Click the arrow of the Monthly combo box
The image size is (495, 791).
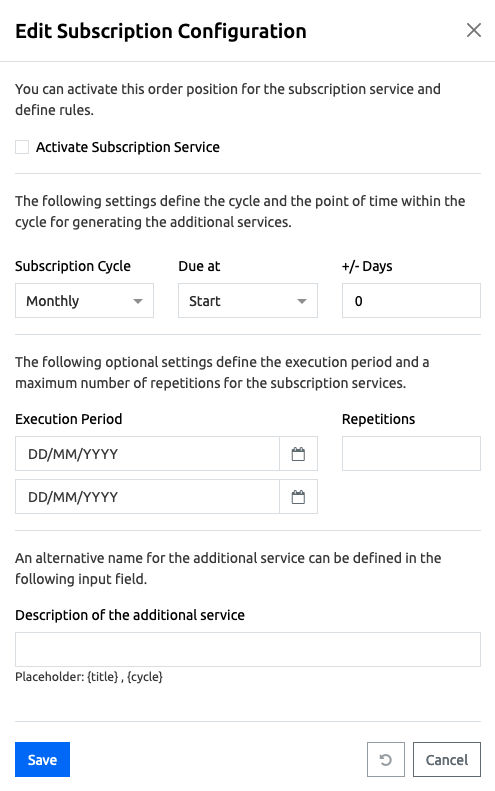coord(137,301)
